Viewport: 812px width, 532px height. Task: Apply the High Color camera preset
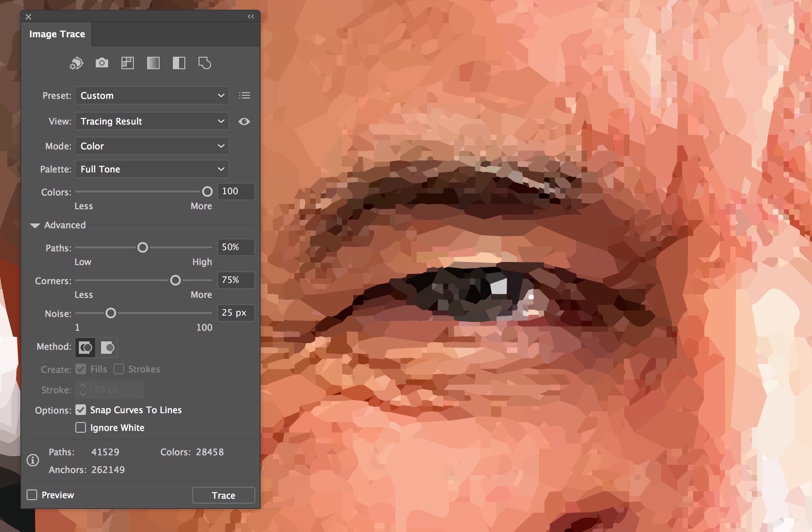[102, 63]
